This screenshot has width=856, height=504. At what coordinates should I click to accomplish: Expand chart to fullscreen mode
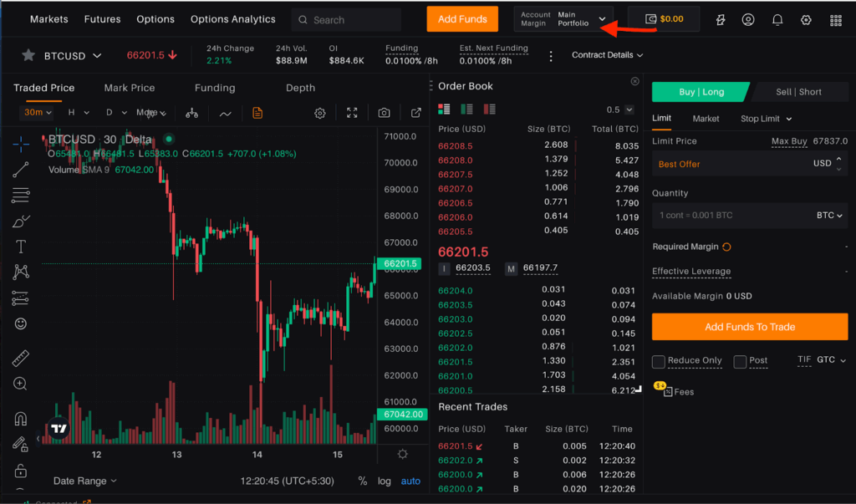pos(352,112)
